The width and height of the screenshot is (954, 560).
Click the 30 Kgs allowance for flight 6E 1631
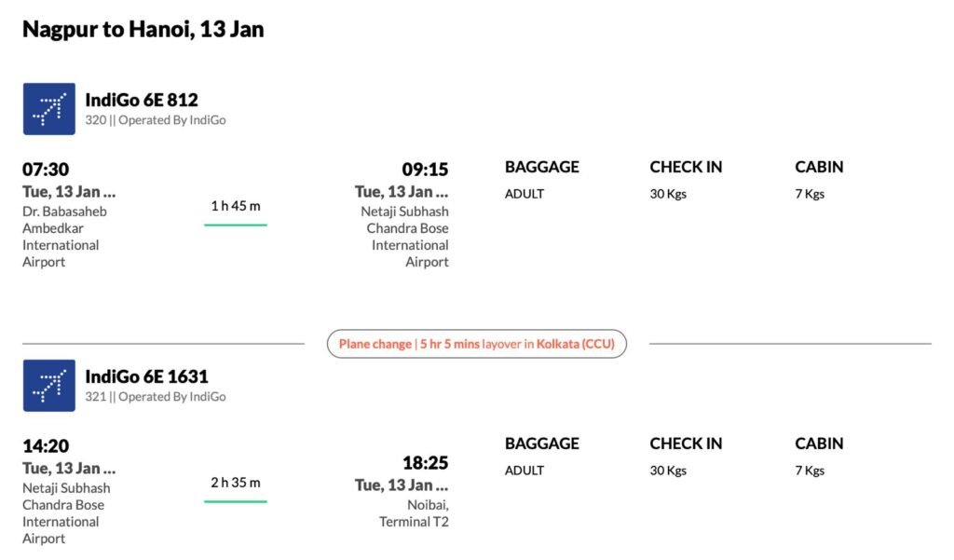pos(668,471)
